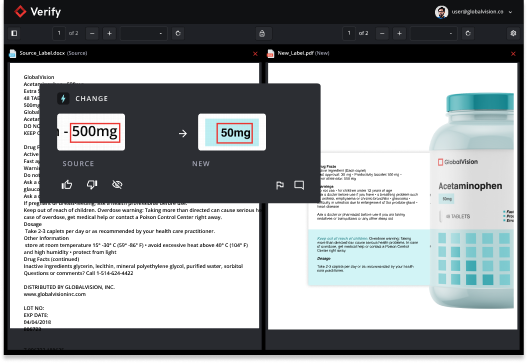Click 'Drug Facts (continued)' line

pyautogui.click(x=51, y=259)
